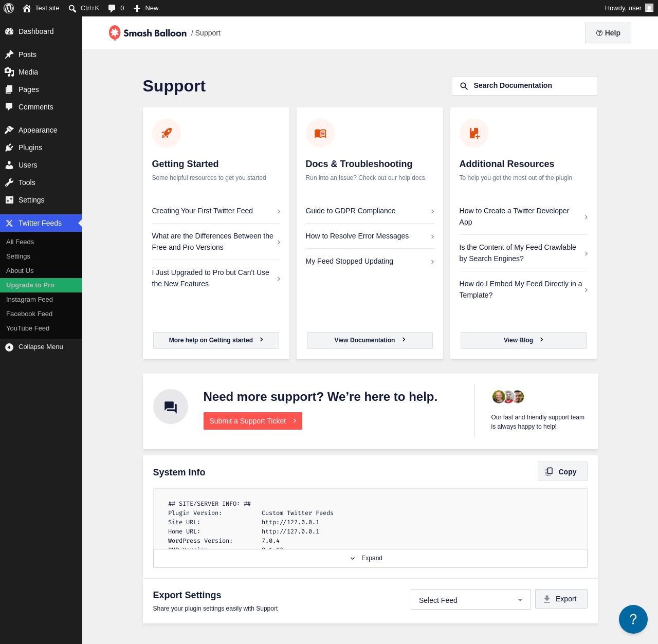Viewport: 658px width, 644px height.
Task: Expand the System Info panel
Action: click(370, 558)
